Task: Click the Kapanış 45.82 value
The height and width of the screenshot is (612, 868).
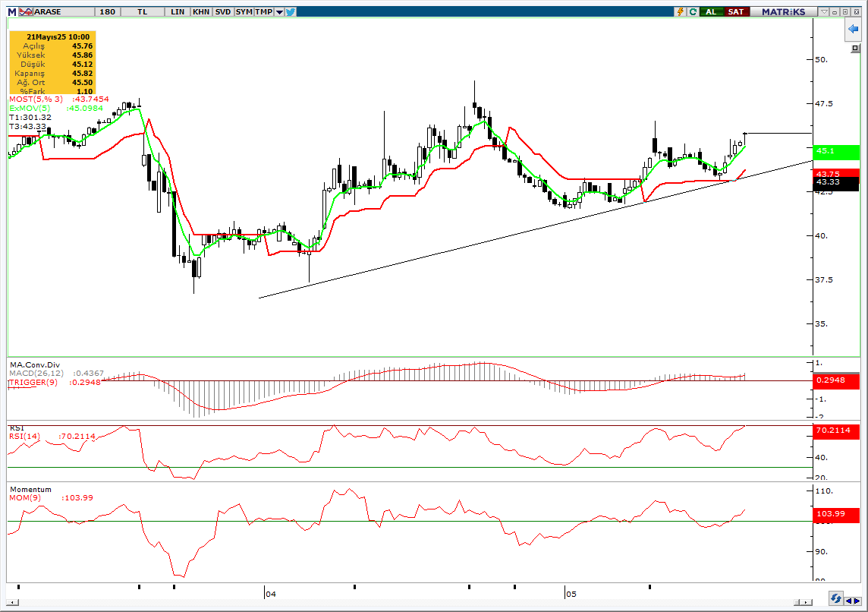Action: [x=83, y=73]
